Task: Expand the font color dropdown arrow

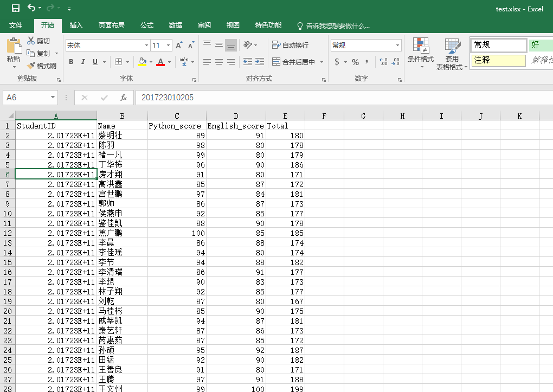Action: 170,62
